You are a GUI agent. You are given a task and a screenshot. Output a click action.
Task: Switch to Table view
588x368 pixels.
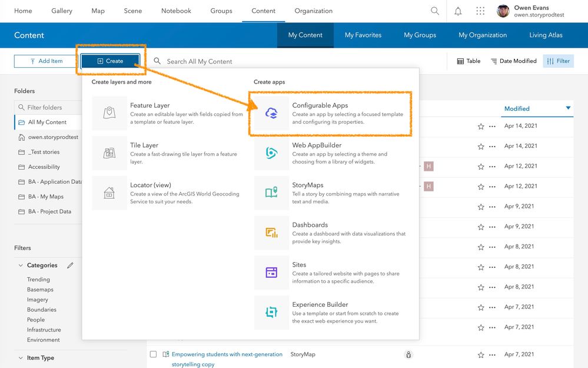coord(469,61)
